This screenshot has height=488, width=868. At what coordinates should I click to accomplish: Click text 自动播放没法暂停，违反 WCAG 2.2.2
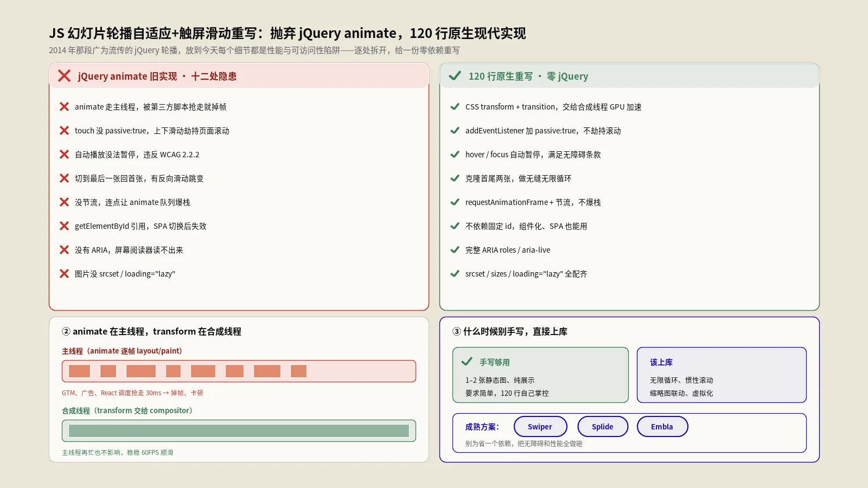(137, 155)
